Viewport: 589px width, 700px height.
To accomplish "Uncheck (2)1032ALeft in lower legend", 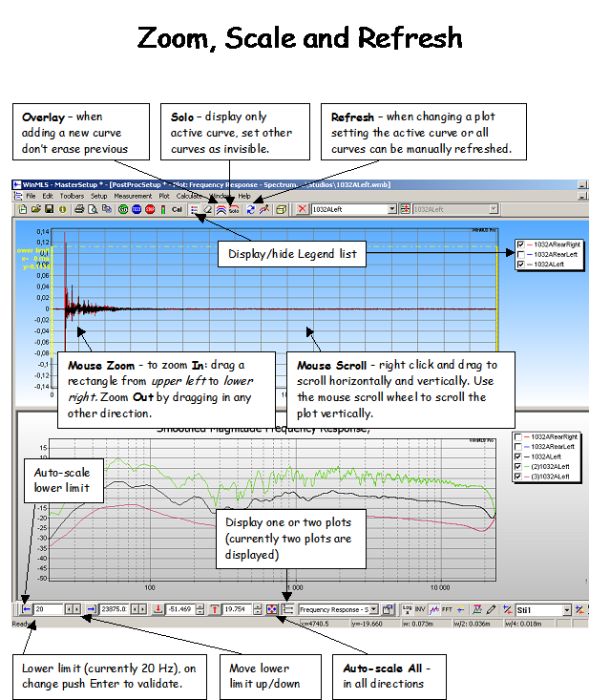I will [518, 467].
